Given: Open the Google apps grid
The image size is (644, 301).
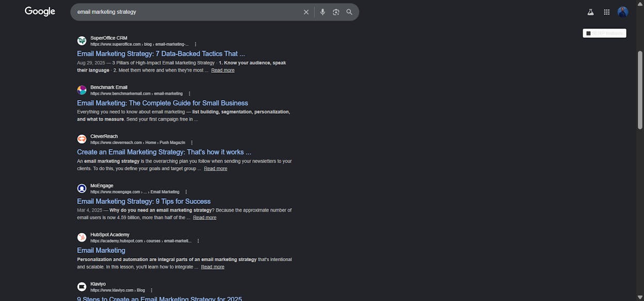Looking at the screenshot, I should (x=607, y=12).
